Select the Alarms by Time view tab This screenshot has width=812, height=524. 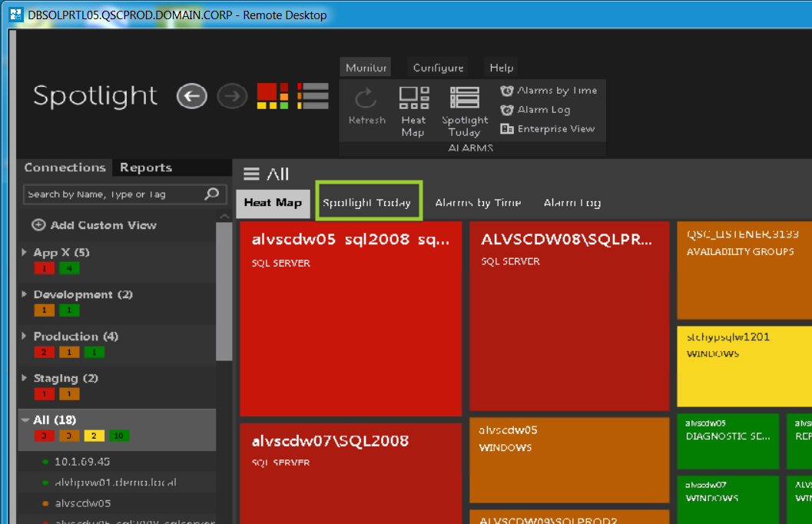pyautogui.click(x=478, y=203)
